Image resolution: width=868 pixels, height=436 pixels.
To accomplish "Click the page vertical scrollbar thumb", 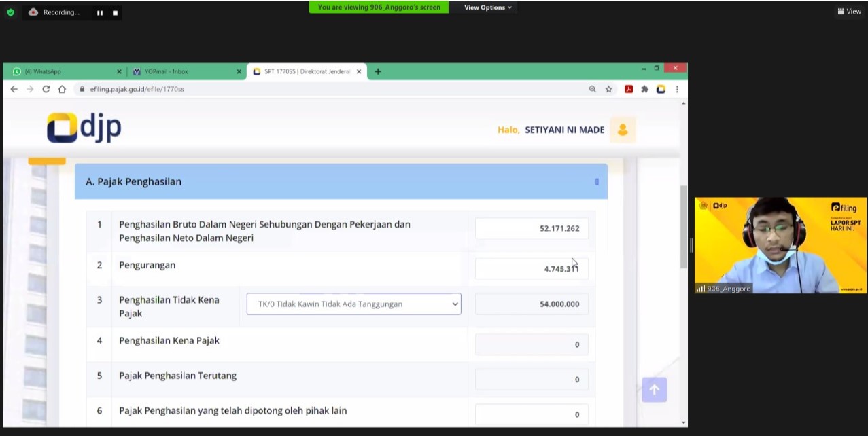I will coord(683,226).
